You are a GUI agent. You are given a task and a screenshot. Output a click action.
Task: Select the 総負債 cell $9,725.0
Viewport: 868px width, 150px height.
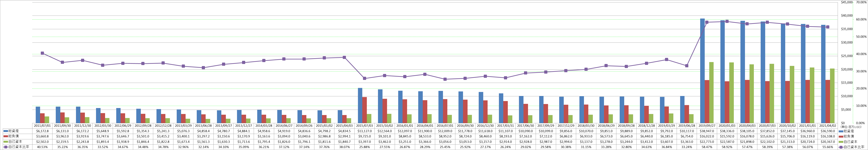tap(365, 136)
